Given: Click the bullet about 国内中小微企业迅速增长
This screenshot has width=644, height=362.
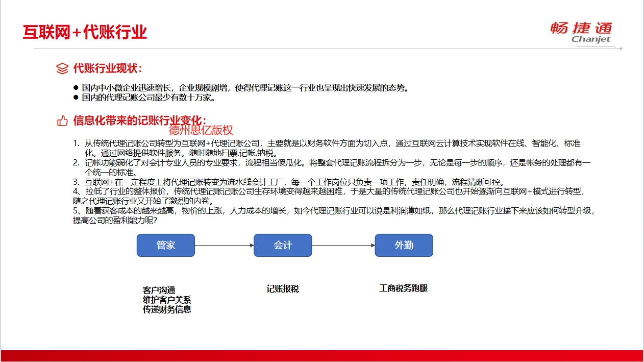Looking at the screenshot, I should (x=241, y=88).
